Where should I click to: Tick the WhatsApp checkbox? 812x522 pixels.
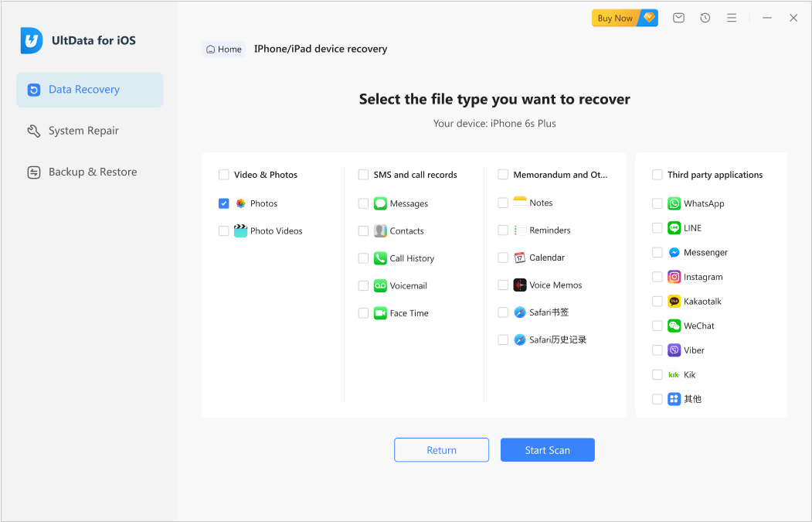tap(657, 203)
